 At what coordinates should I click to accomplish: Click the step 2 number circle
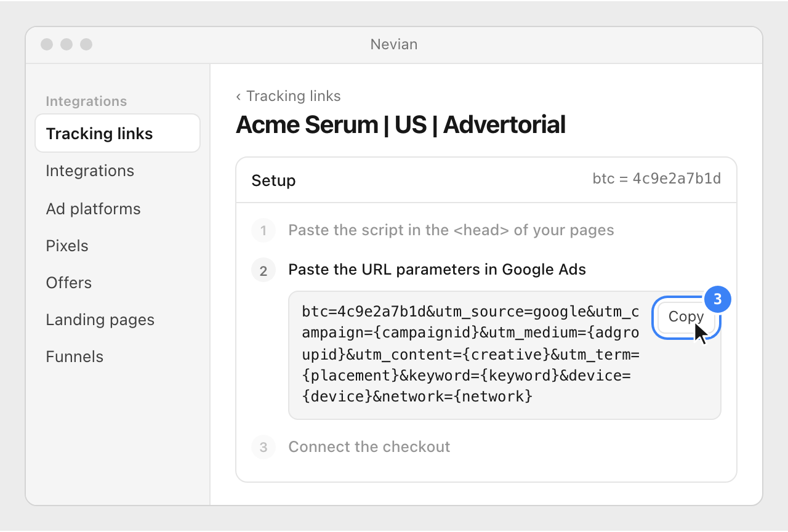(x=263, y=270)
